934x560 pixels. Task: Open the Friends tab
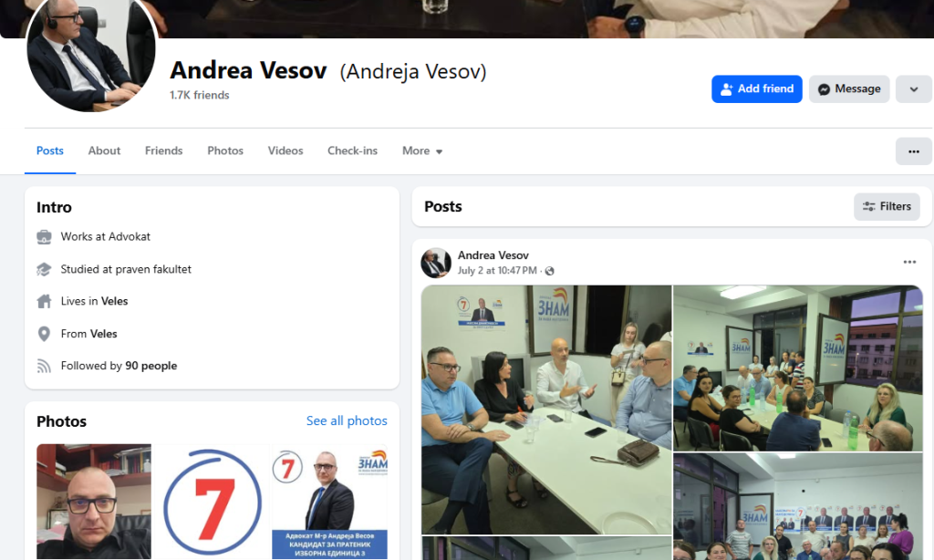[164, 150]
